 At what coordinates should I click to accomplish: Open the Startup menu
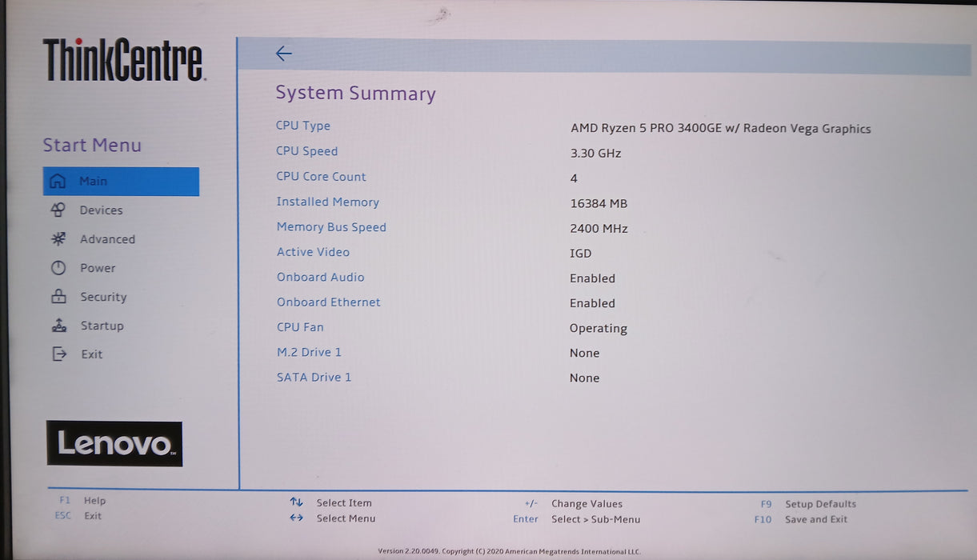(102, 326)
